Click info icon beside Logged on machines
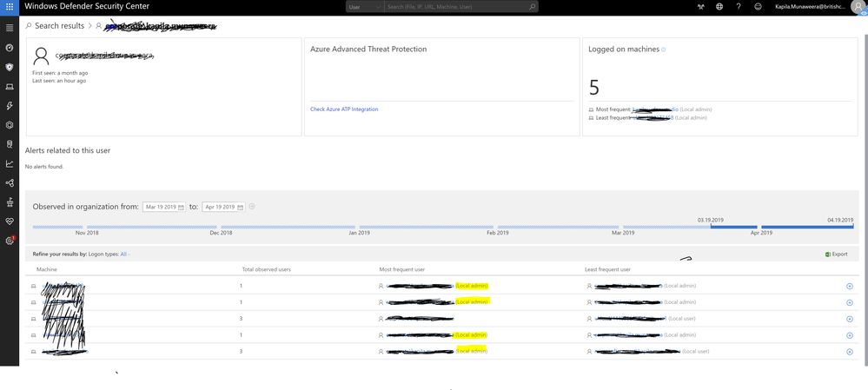 664,50
